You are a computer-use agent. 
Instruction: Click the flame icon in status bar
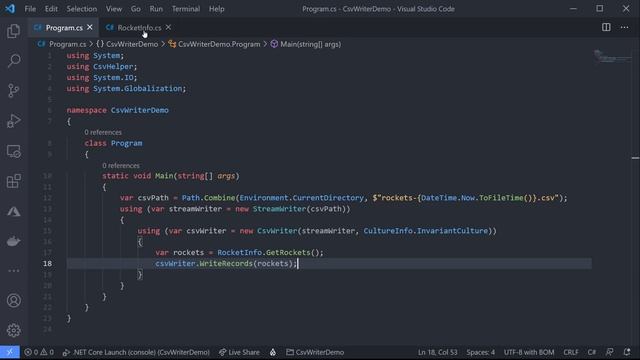click(273, 352)
